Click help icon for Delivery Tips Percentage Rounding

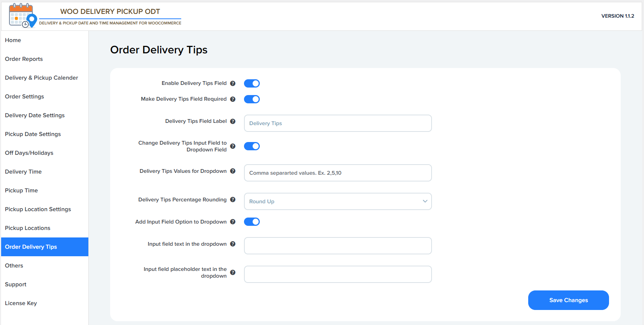[233, 200]
